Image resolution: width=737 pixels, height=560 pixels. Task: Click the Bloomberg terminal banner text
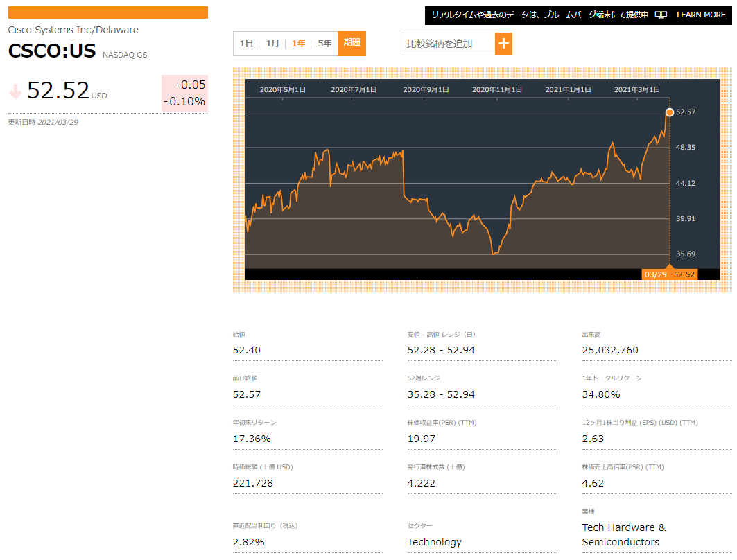tap(540, 15)
